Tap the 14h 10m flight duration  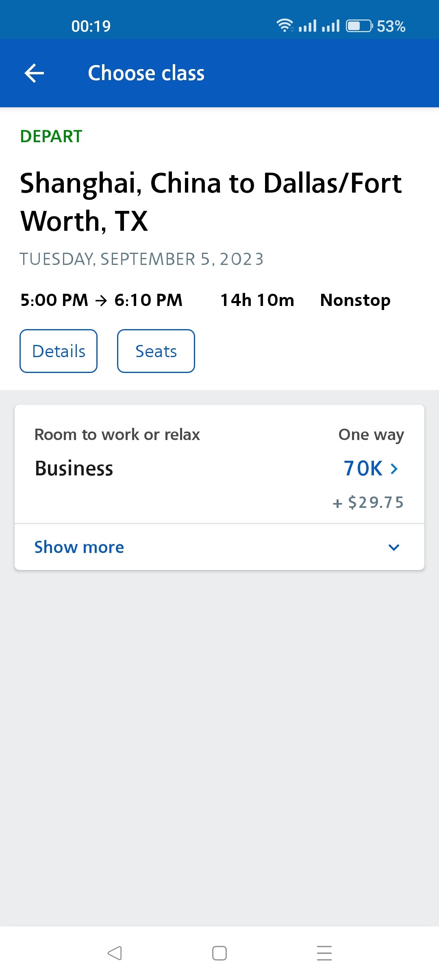click(257, 300)
